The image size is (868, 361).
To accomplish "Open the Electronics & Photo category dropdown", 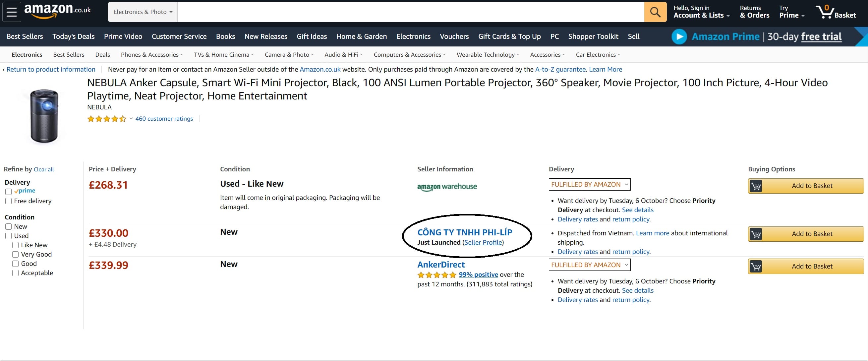I will pos(142,12).
